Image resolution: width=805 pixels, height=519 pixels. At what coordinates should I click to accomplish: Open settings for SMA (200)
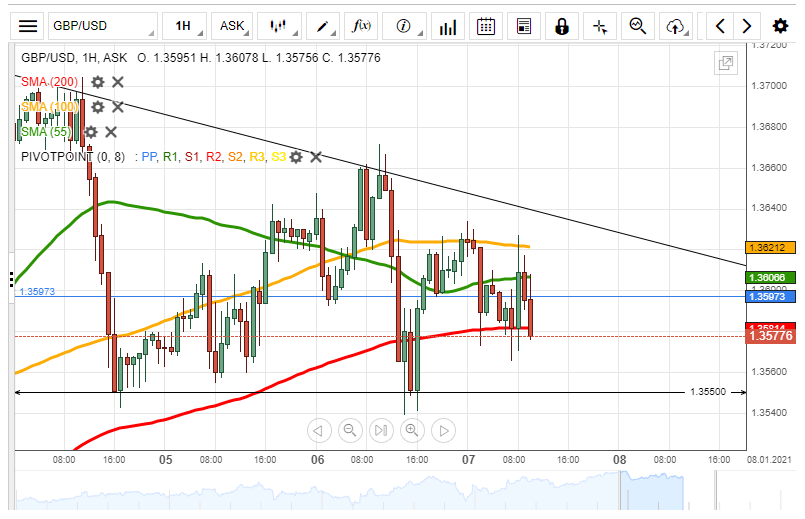98,82
